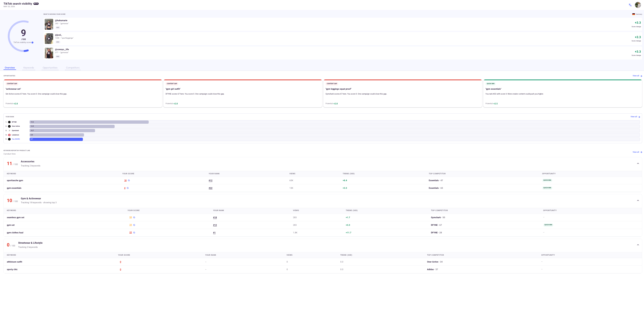
Task: Click the Gymshark 10.7 rank bar
Action: coord(62,131)
